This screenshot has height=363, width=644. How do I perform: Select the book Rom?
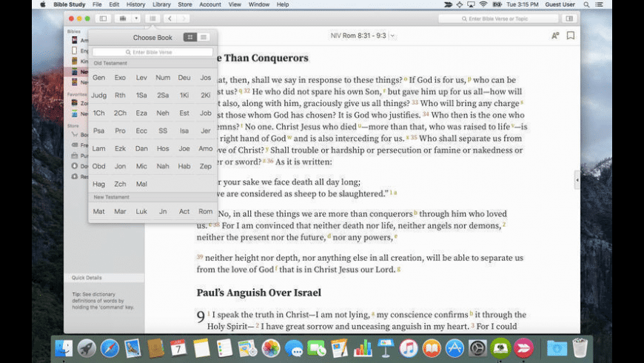pos(205,211)
